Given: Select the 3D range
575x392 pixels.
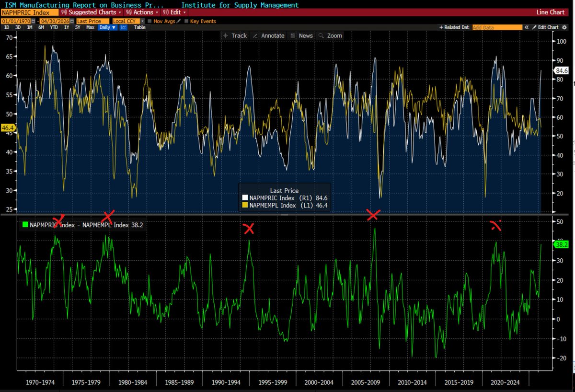Looking at the screenshot, I should [x=18, y=27].
